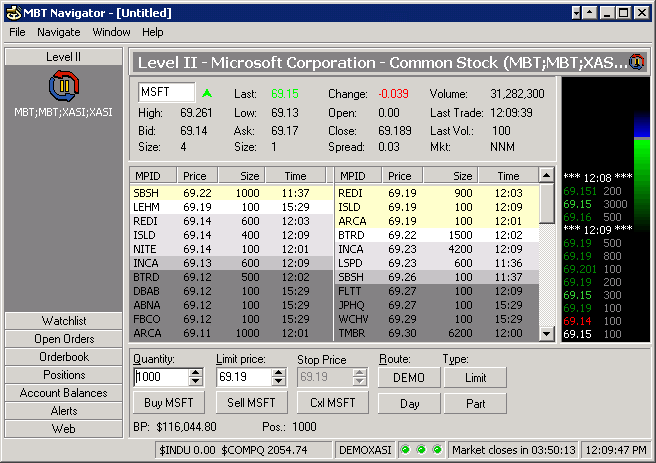Open the Orderbook panel

(64, 357)
